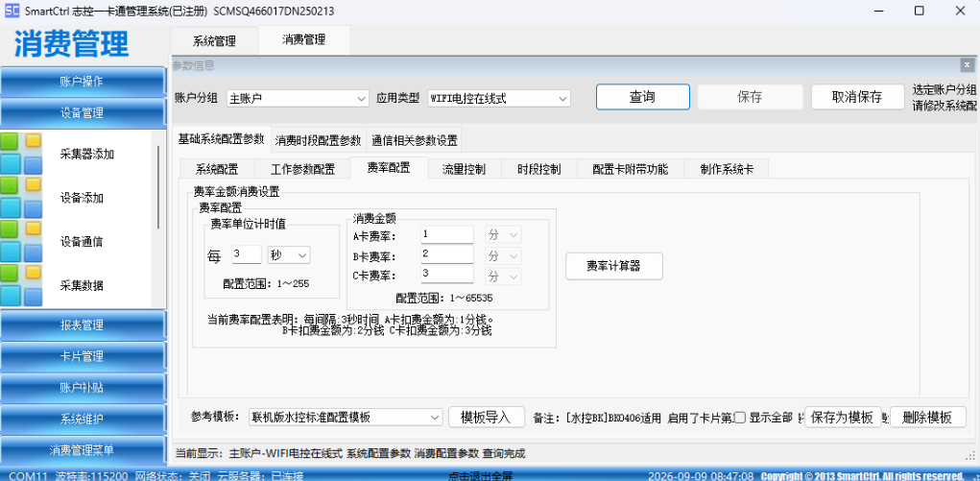Click the icon beside 设备添加
This screenshot has width=980, height=481.
click(21, 198)
